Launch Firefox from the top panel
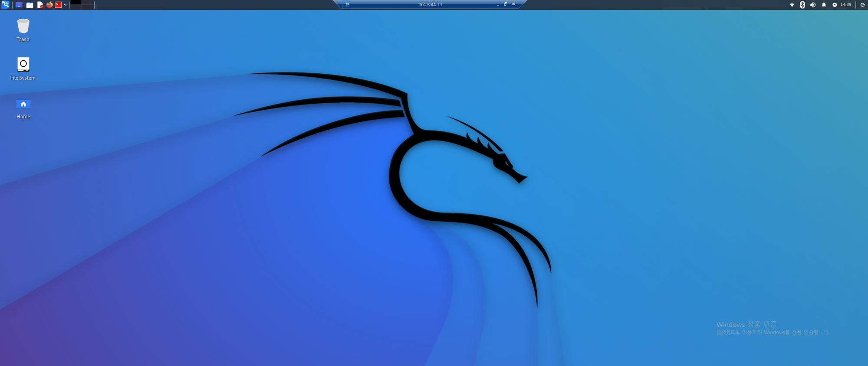 (x=49, y=5)
